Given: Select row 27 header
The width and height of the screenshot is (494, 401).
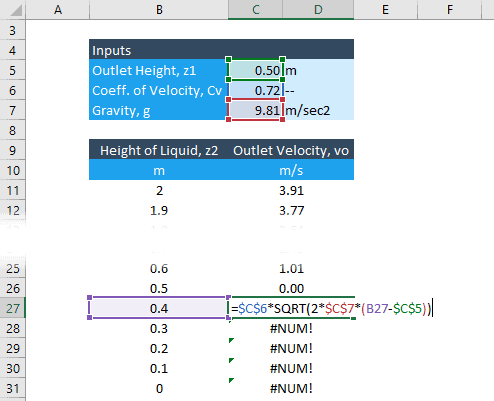Looking at the screenshot, I should 13,308.
